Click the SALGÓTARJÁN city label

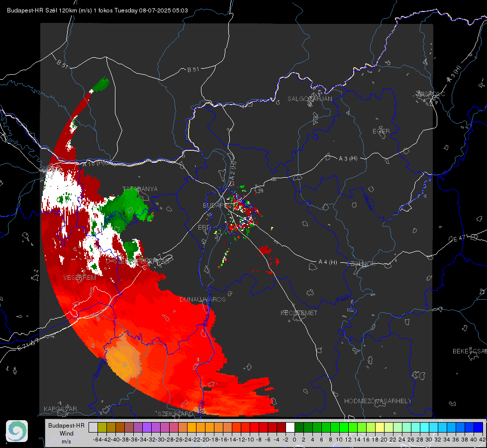(x=309, y=99)
